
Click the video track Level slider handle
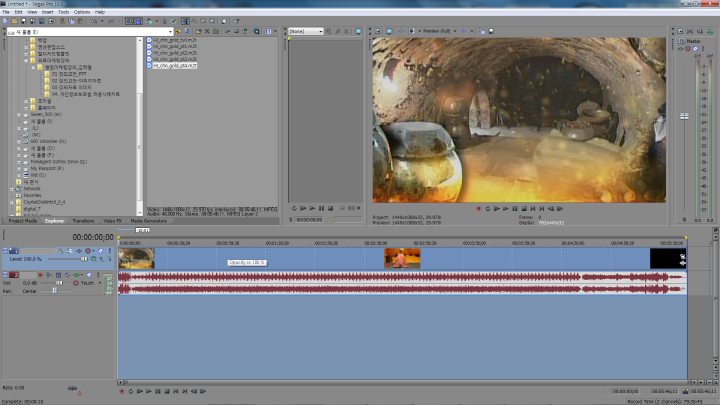click(84, 259)
